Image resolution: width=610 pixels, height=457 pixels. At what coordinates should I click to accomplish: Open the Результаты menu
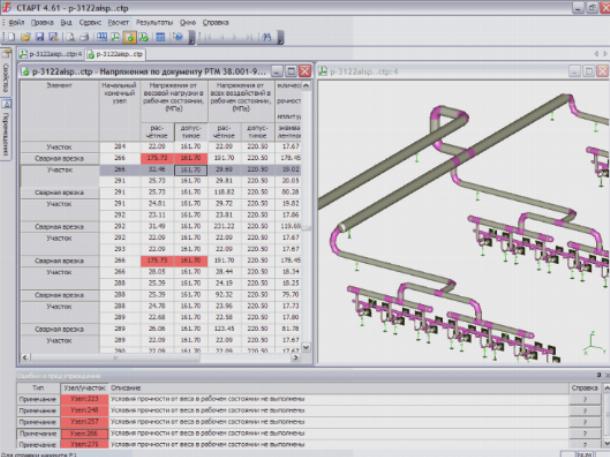pyautogui.click(x=153, y=21)
